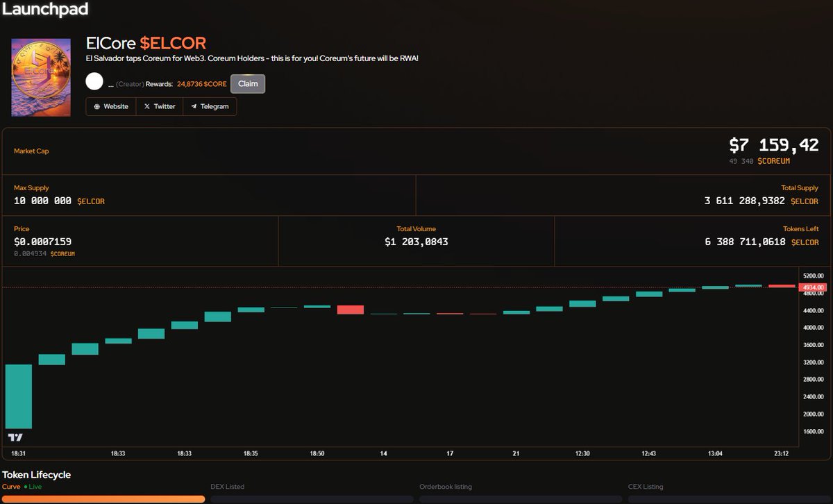Open the Twitter link button
Screen dimensions: 833x504
coord(160,106)
